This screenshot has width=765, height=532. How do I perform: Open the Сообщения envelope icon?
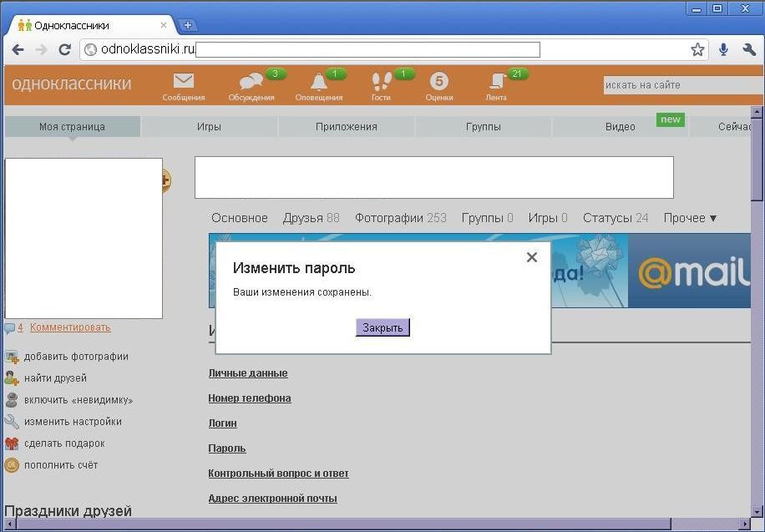(x=184, y=81)
